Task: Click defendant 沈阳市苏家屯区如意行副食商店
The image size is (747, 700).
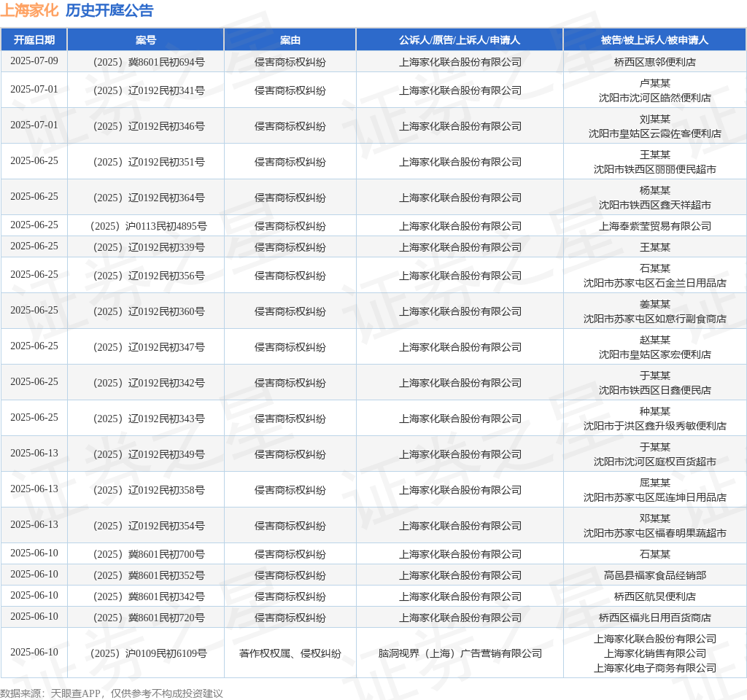Action: 654,319
